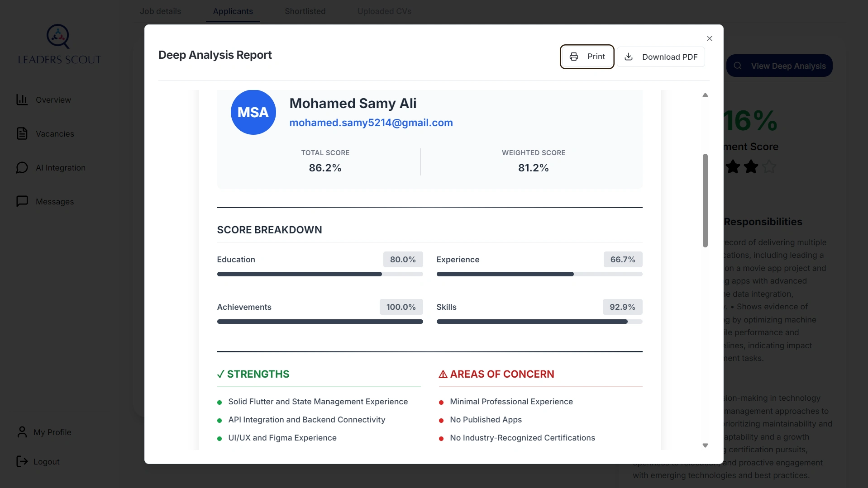Screen dimensions: 868x488
Task: Click the second filled rating star
Action: pyautogui.click(x=751, y=167)
